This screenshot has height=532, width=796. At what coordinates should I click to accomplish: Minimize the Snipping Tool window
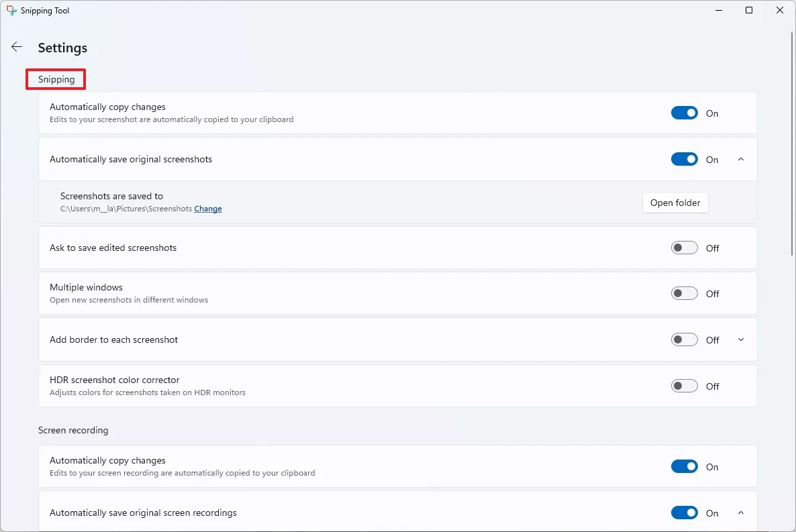coord(717,11)
